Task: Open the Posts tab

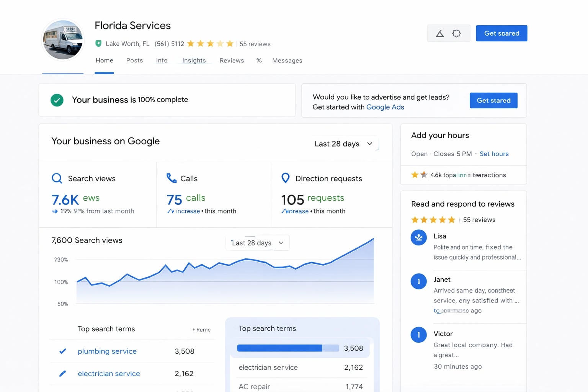Action: pyautogui.click(x=134, y=60)
